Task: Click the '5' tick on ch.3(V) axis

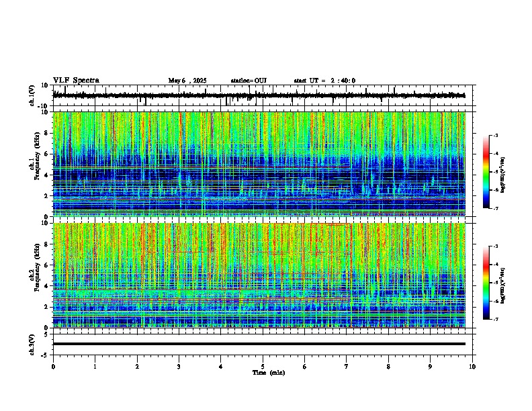Action: coord(47,334)
